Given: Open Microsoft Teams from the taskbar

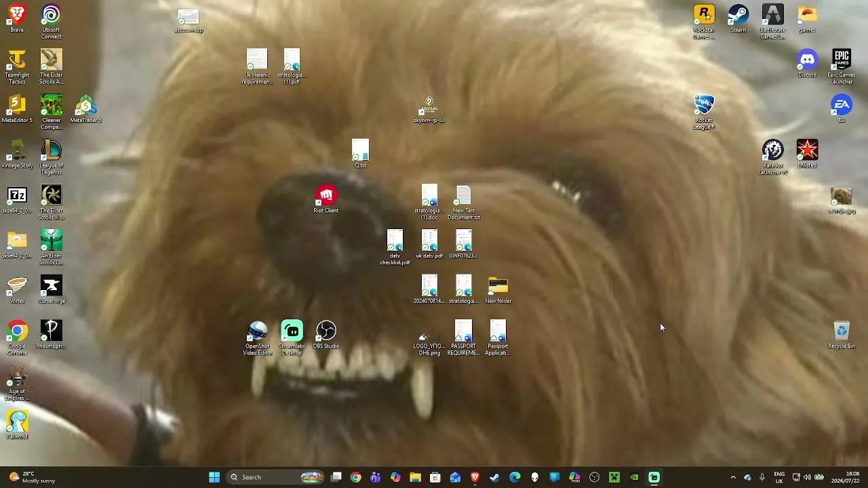Looking at the screenshot, I should point(376,477).
